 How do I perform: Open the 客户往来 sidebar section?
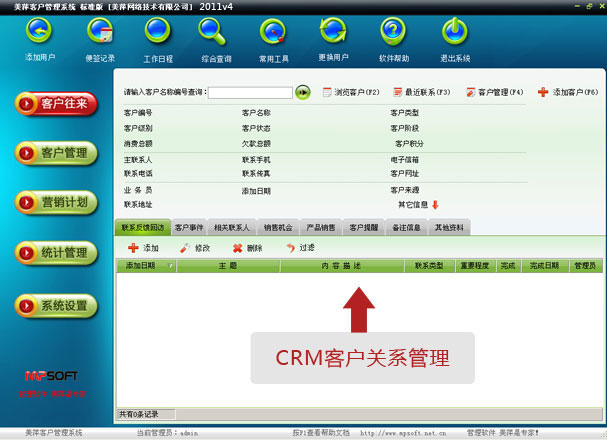56,104
